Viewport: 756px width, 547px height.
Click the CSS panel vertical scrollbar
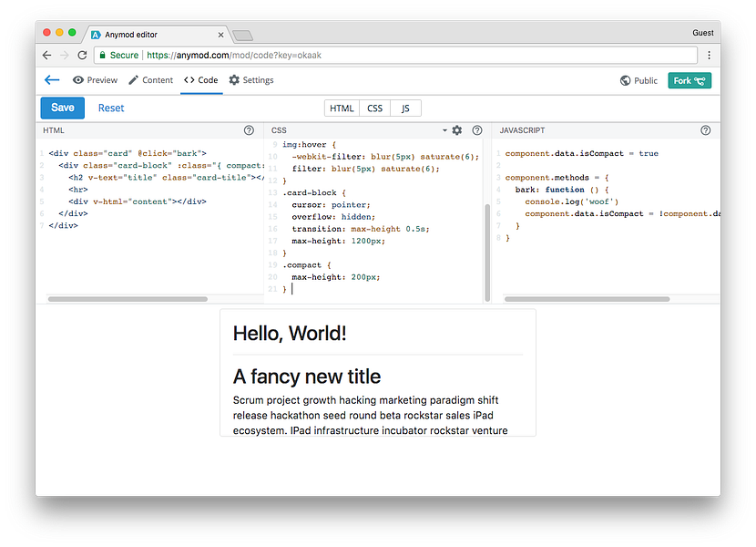(487, 253)
